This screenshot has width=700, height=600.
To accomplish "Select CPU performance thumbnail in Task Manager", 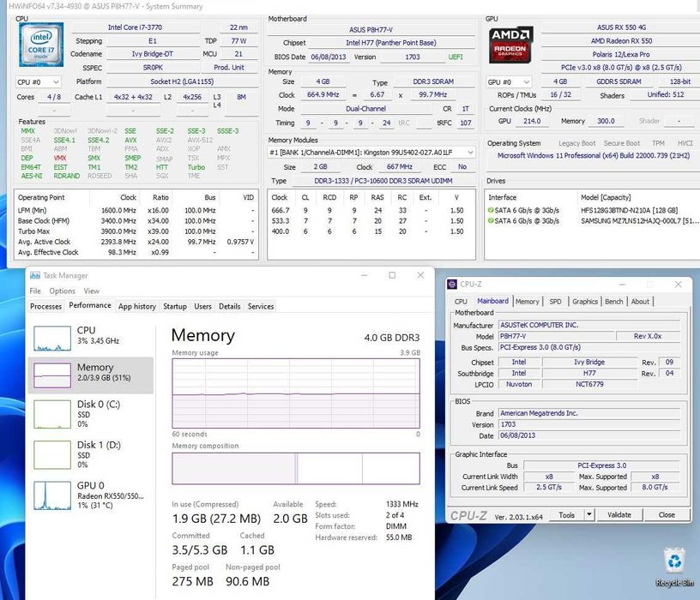I will (x=52, y=338).
